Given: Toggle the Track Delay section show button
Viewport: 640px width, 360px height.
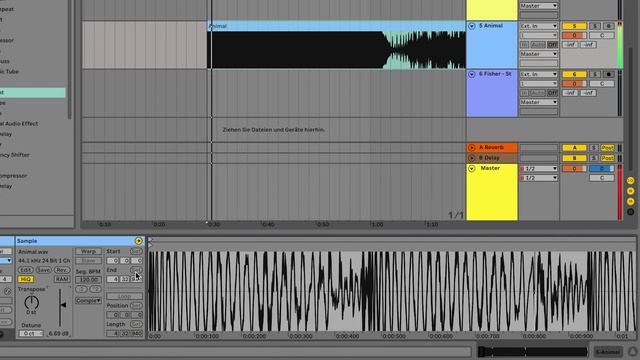Looking at the screenshot, I should 631,212.
